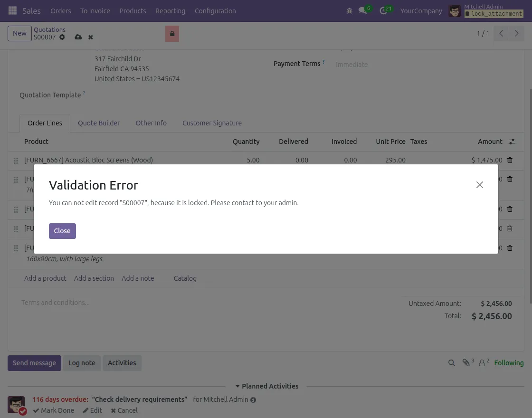532x418 pixels.
Task: View the 3 attachments via the paperclip icon
Action: tap(467, 362)
